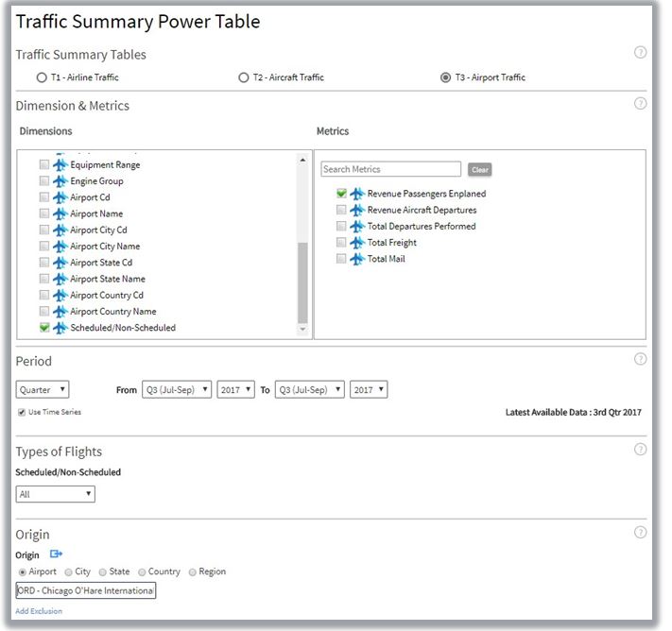
Task: Click airplane icon beside Engine Group
Action: click(60, 181)
